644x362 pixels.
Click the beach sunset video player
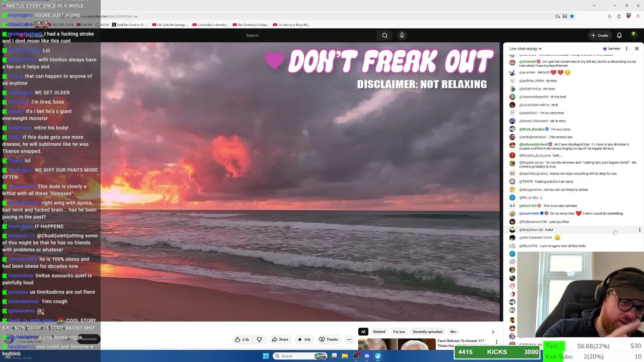[300, 181]
